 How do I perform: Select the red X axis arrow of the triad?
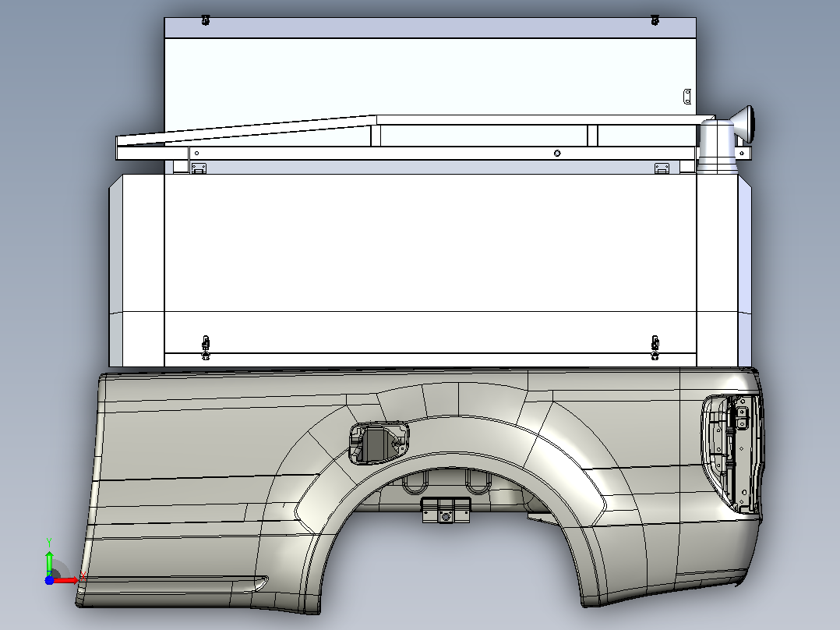(x=65, y=580)
